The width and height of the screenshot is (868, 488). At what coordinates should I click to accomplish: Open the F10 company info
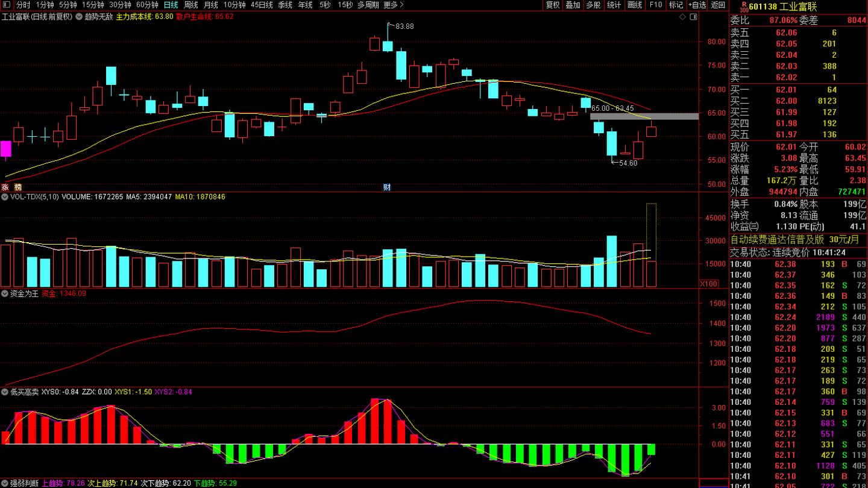tap(655, 5)
